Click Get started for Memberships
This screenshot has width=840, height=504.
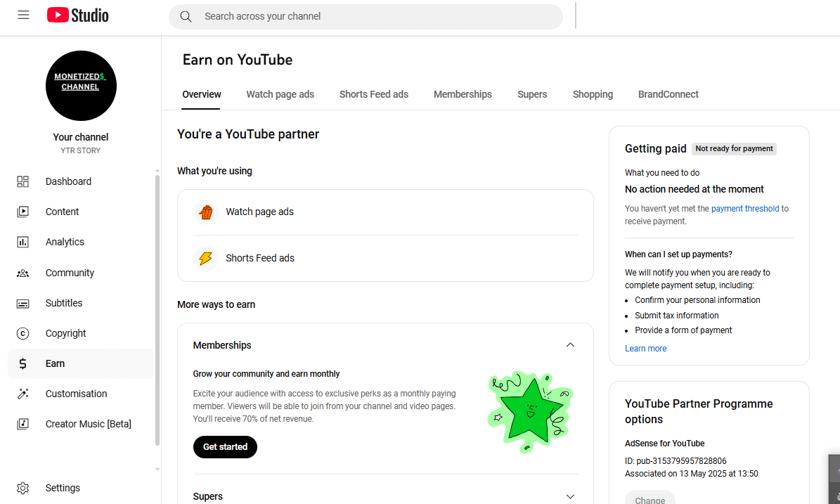tap(225, 446)
